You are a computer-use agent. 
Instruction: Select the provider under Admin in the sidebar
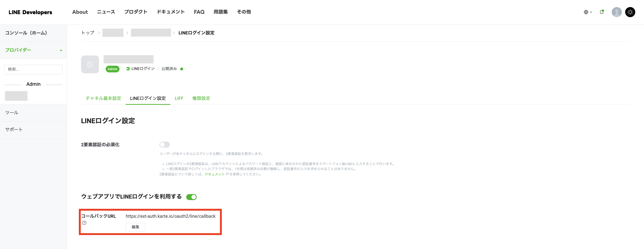point(16,96)
